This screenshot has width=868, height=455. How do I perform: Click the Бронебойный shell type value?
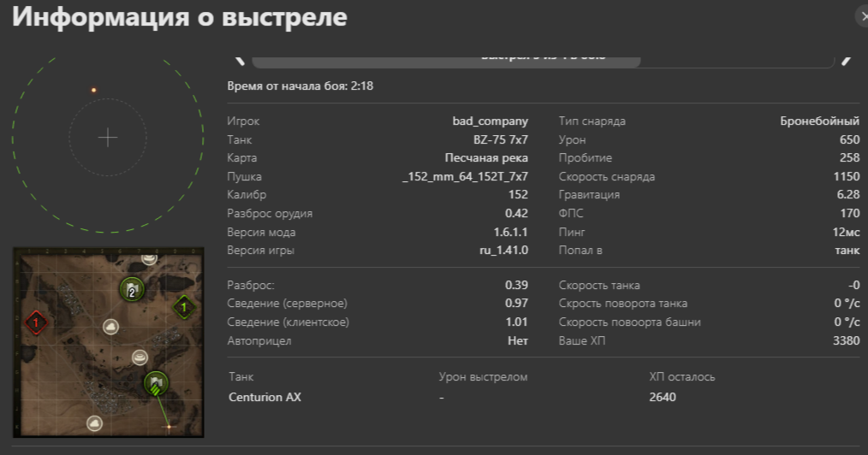coord(819,121)
